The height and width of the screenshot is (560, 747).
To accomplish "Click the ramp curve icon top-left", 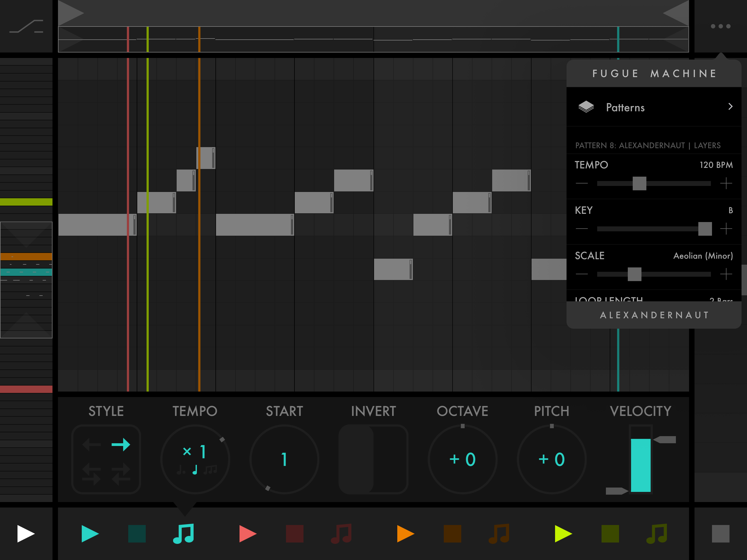I will click(26, 26).
